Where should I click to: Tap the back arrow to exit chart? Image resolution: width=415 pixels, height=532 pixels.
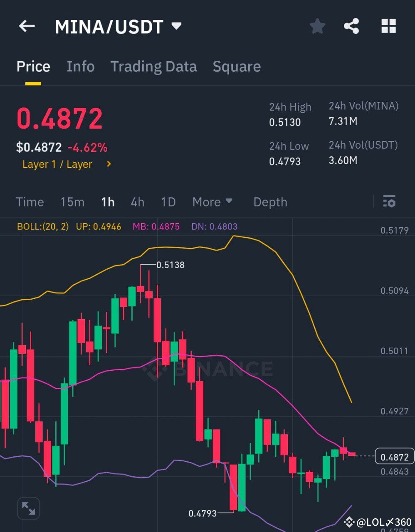(27, 26)
